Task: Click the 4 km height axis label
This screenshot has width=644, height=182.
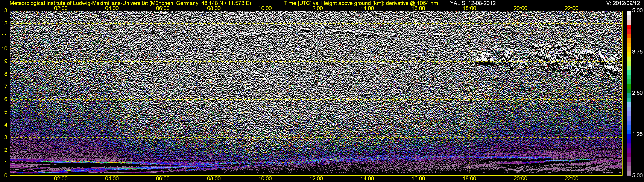Action: (x=6, y=125)
